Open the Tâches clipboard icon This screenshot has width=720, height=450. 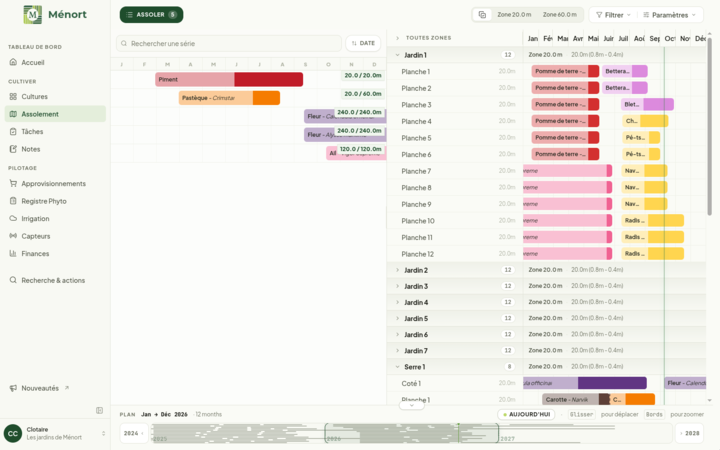[x=13, y=131]
